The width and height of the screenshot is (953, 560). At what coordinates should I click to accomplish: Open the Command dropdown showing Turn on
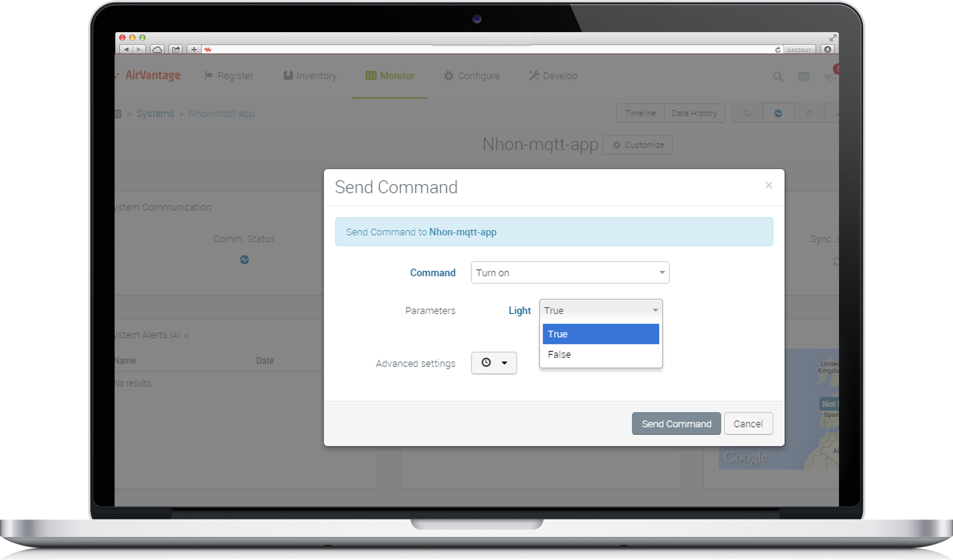pyautogui.click(x=569, y=273)
